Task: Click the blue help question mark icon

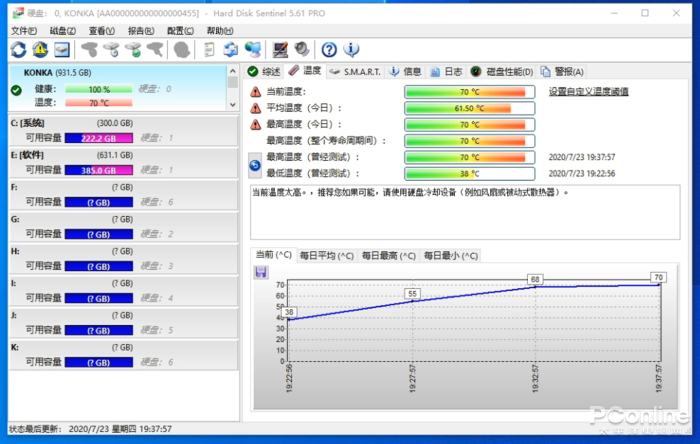Action: pyautogui.click(x=329, y=49)
